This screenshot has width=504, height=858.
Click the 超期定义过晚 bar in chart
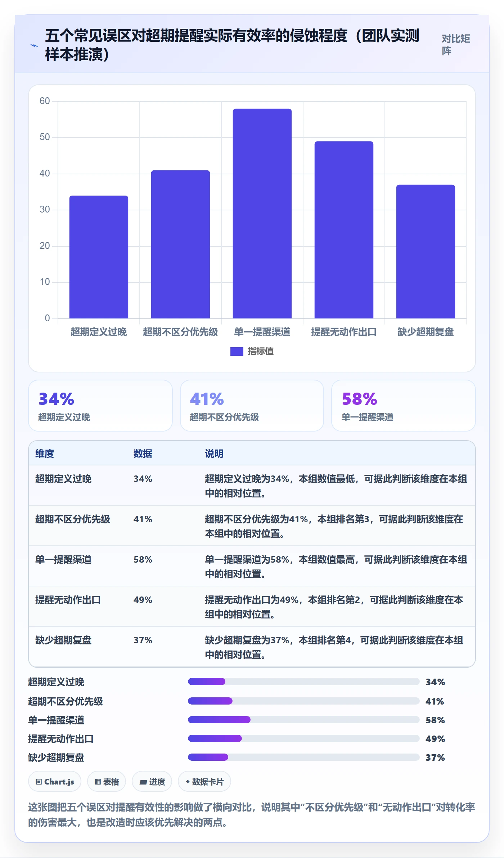[x=99, y=257]
